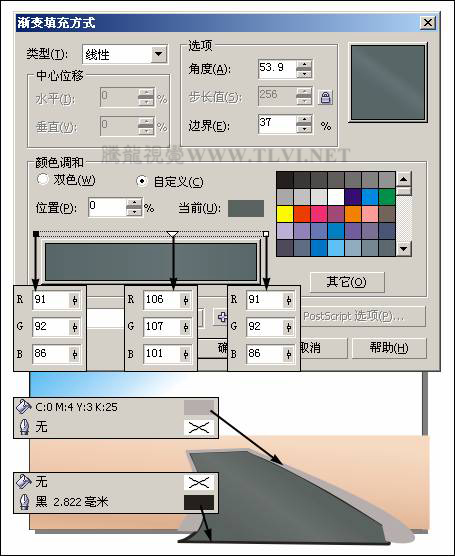Click the 角度 angle input field showing 53.9

click(x=277, y=69)
